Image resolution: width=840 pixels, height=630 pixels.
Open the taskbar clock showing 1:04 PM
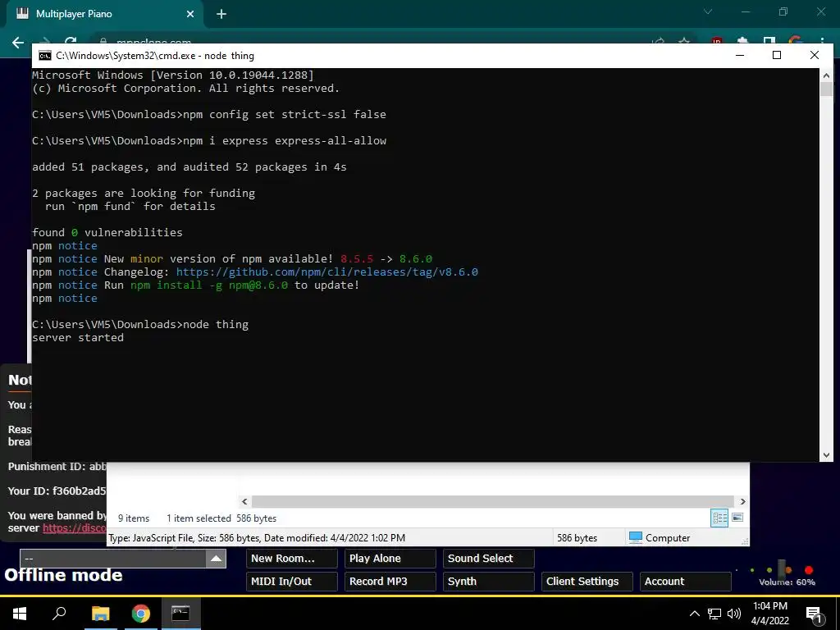pyautogui.click(x=769, y=614)
